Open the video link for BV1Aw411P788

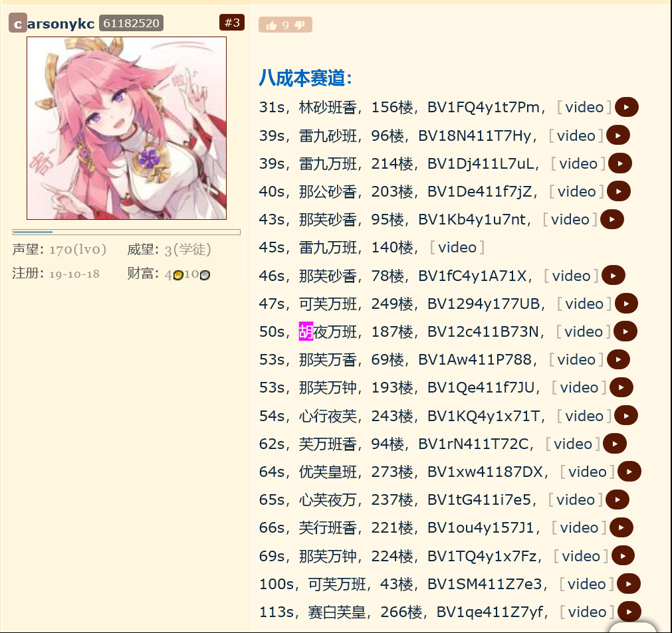576,360
